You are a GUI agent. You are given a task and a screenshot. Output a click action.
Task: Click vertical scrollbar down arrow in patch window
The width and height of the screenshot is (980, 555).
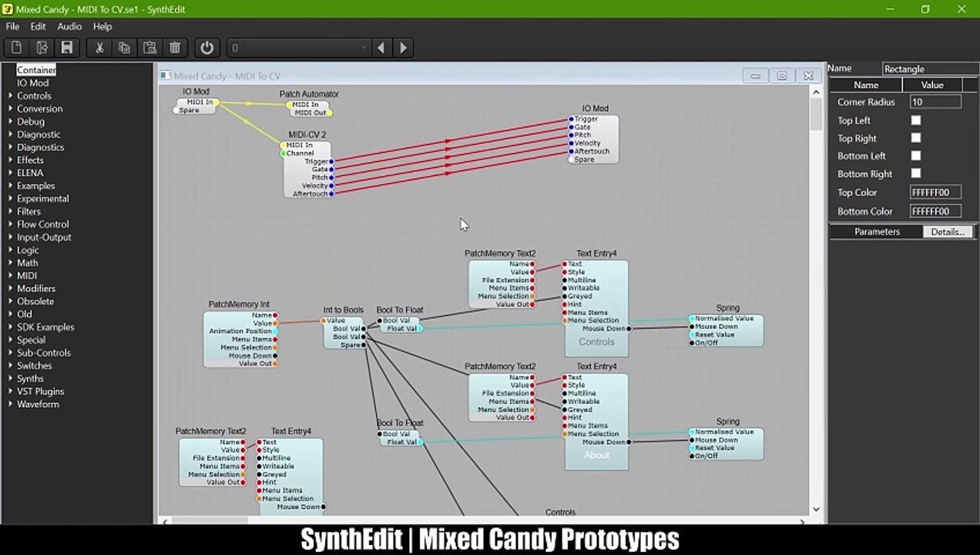pyautogui.click(x=816, y=509)
